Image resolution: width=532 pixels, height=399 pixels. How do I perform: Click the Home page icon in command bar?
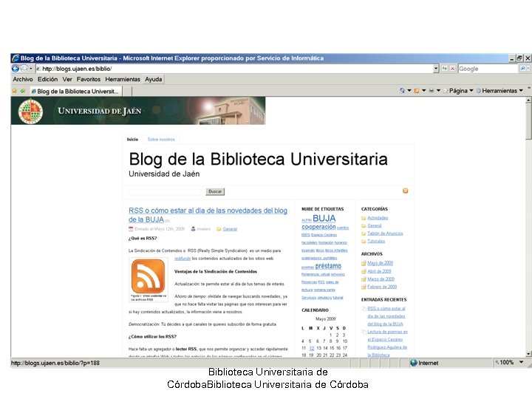coord(402,91)
